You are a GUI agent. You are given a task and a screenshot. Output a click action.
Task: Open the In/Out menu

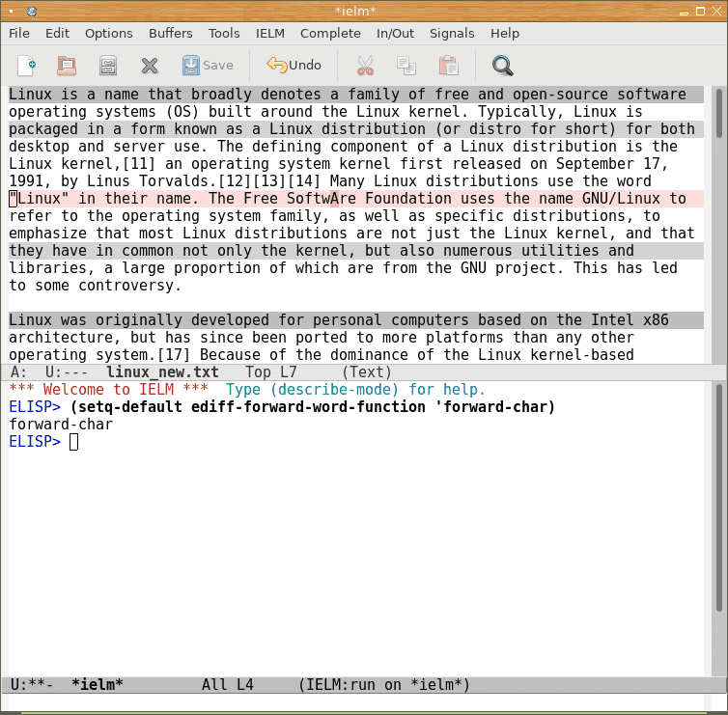pyautogui.click(x=395, y=34)
